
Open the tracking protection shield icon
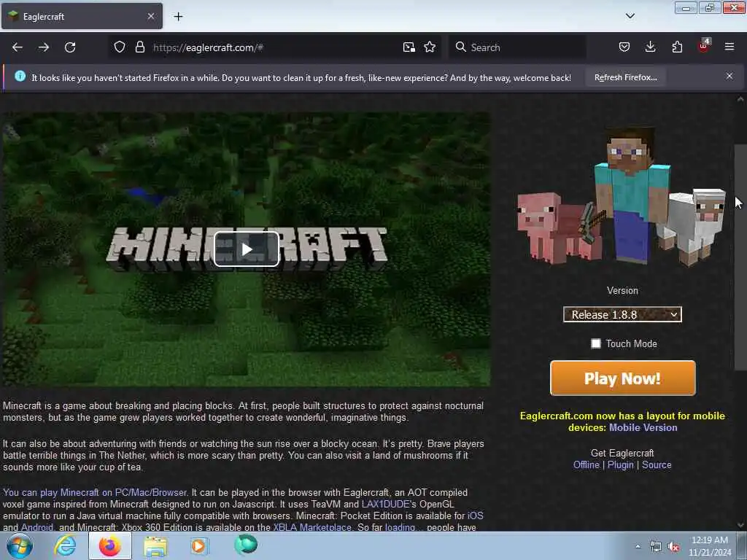pyautogui.click(x=120, y=47)
